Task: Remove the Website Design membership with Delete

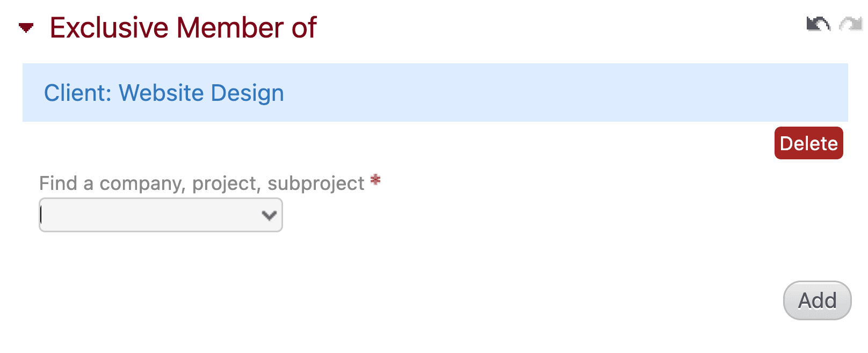Action: pos(808,143)
